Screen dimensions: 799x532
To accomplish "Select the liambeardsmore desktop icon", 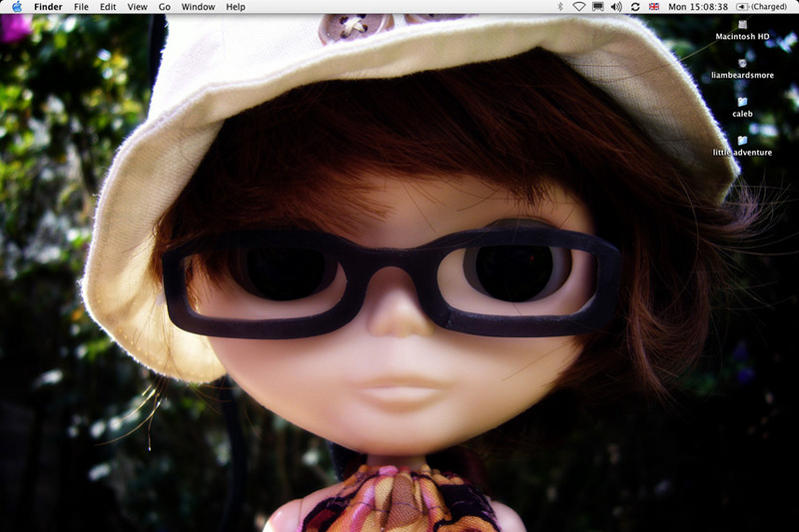I will [742, 63].
